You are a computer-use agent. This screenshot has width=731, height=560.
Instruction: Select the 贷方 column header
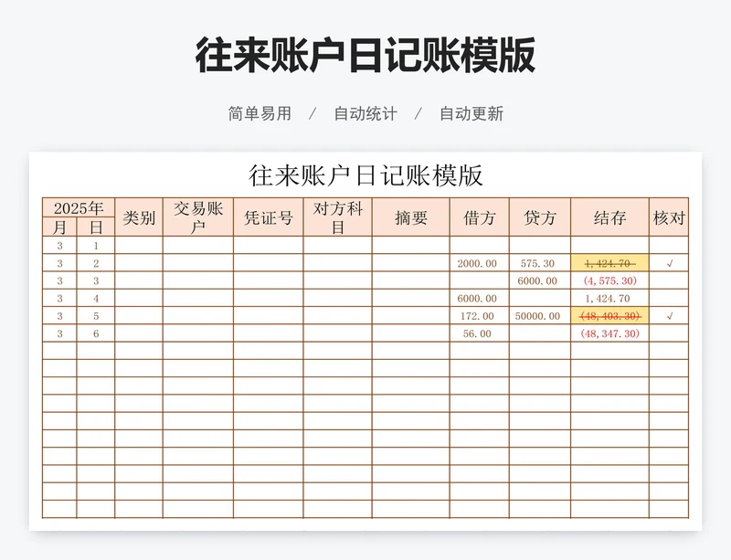540,217
